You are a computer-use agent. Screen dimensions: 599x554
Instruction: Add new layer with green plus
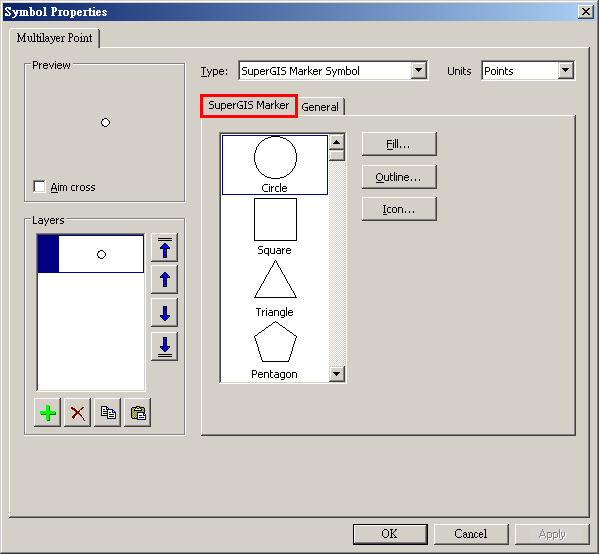click(47, 413)
